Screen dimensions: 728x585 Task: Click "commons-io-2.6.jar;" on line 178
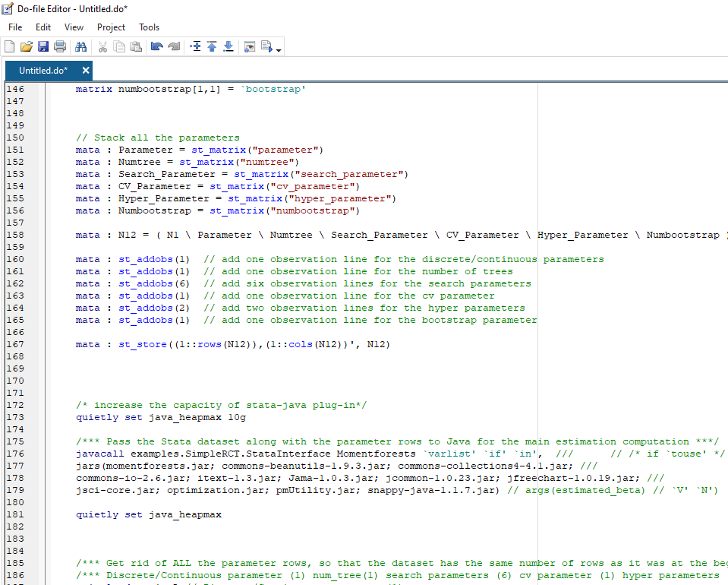click(134, 478)
